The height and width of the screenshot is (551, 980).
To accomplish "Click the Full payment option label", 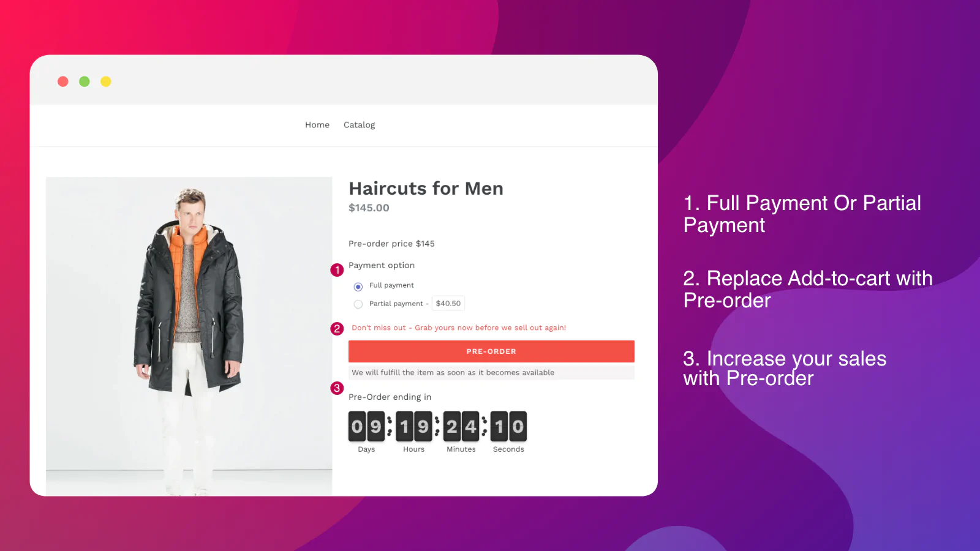I will (391, 285).
